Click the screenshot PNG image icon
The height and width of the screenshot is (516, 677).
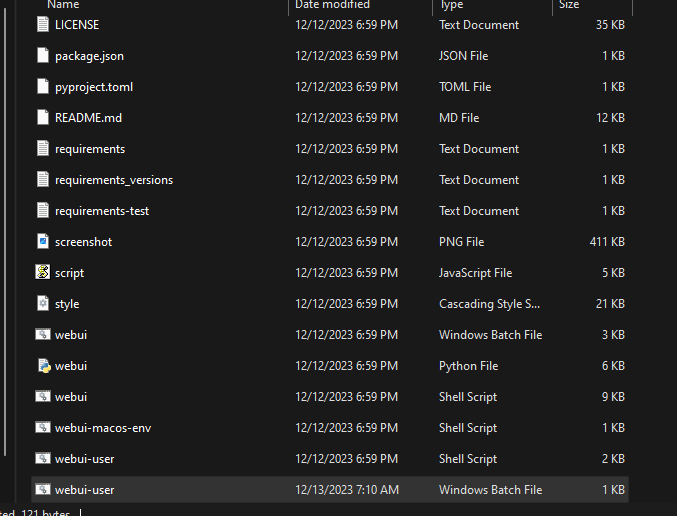point(43,241)
